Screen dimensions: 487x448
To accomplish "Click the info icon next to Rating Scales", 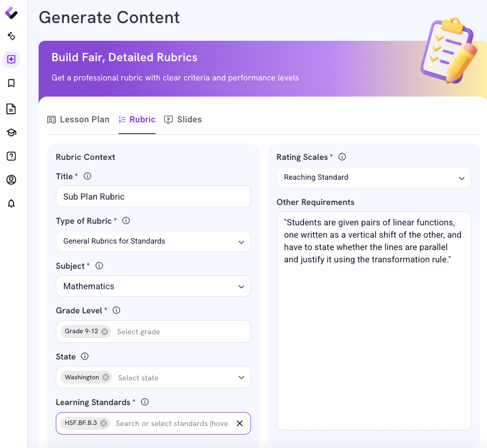I will (342, 157).
